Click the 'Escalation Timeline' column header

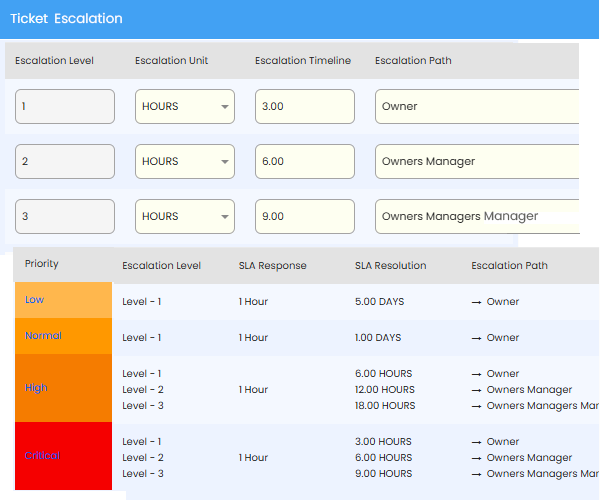click(303, 60)
